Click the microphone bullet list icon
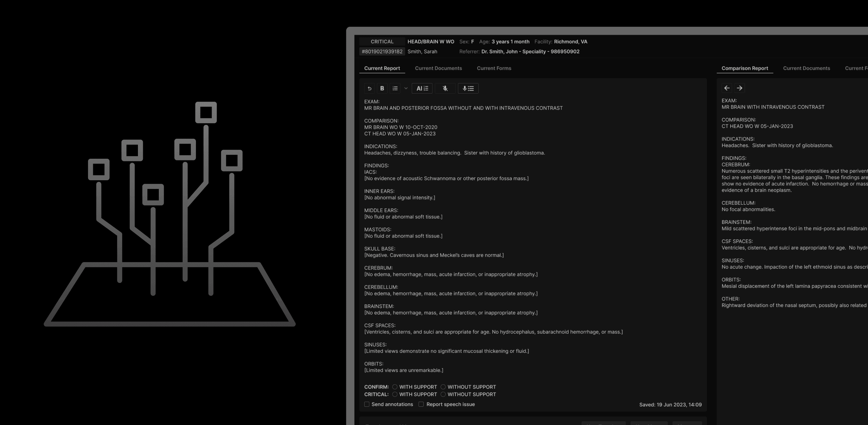The image size is (868, 425). pyautogui.click(x=468, y=88)
